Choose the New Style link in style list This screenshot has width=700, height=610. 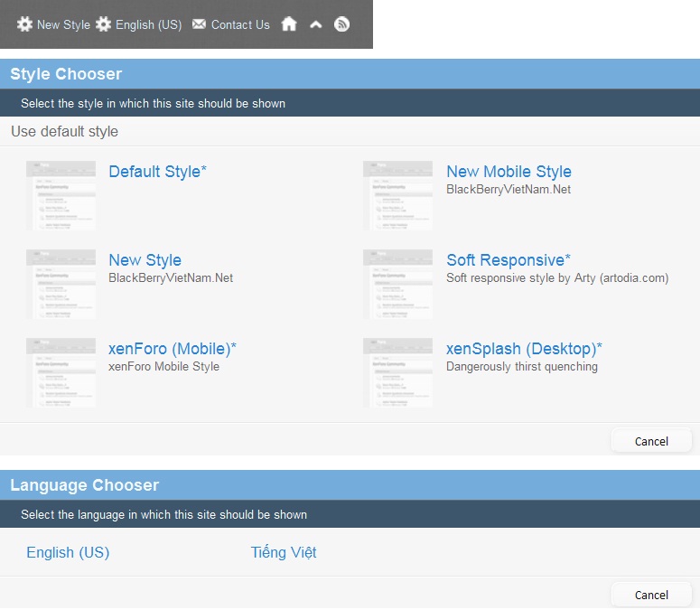(x=145, y=260)
